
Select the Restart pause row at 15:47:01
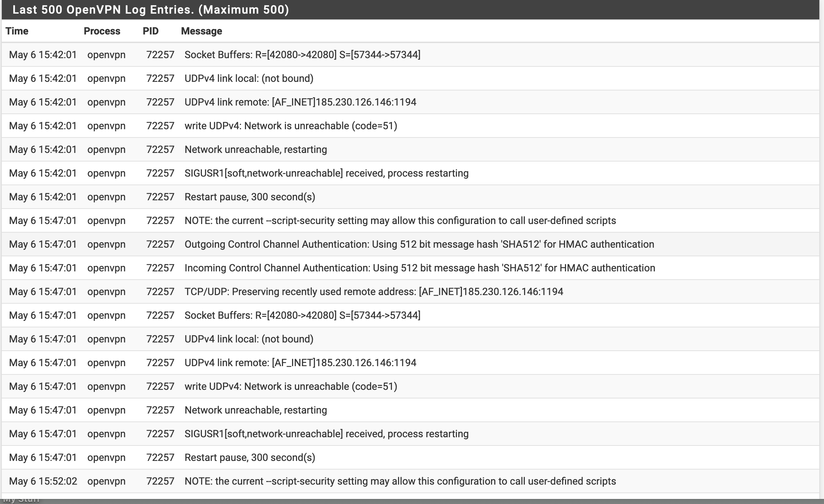[411, 457]
